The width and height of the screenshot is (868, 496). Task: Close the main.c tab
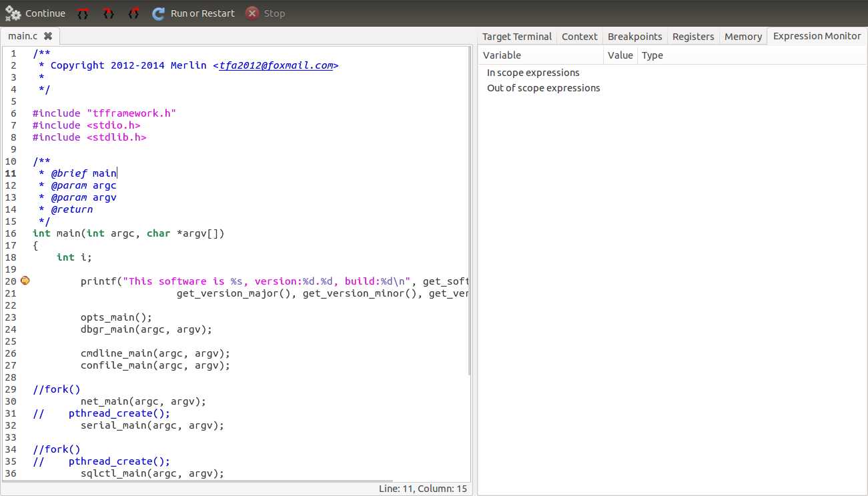(48, 36)
